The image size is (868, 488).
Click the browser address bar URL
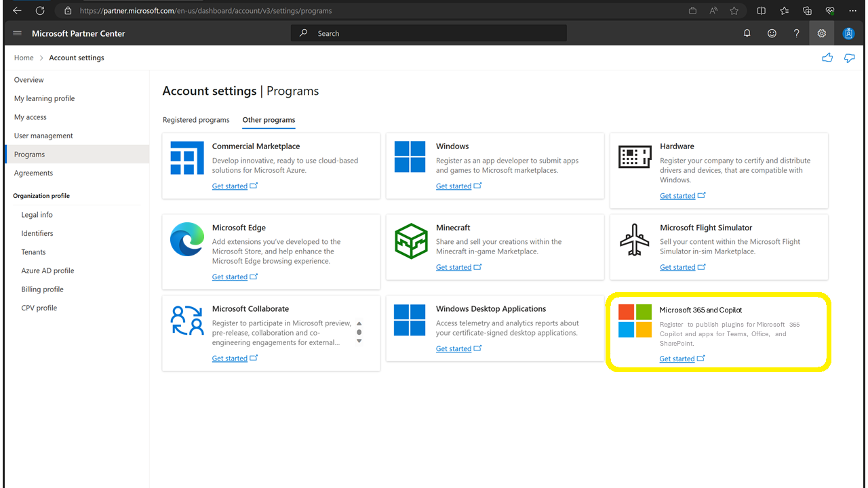coord(206,11)
